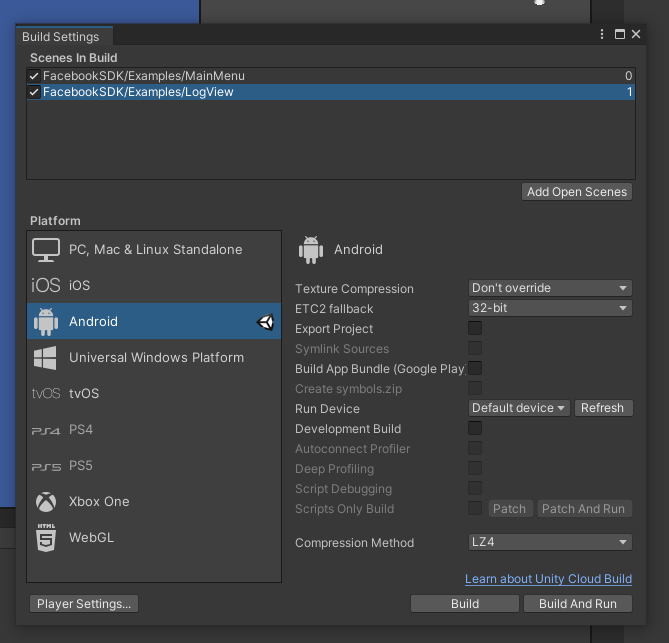
Task: Click the large Android icon in settings header
Action: pyautogui.click(x=311, y=250)
